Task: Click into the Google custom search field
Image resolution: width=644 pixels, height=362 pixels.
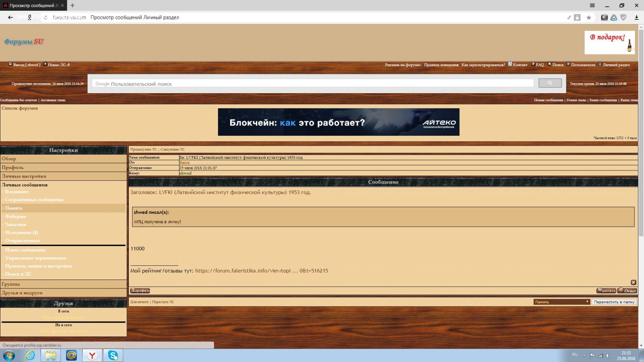Action: (x=313, y=84)
